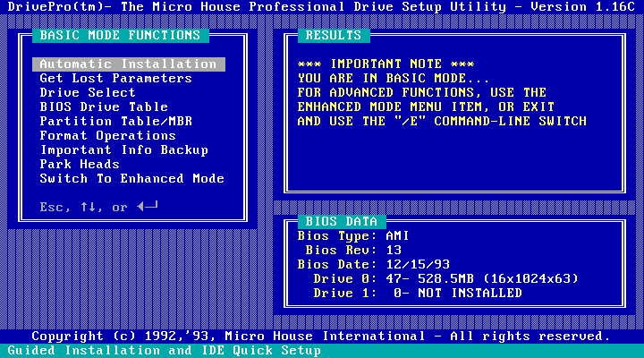
Task: Click the IMPORTANT NOTE heading in Results
Action: 386,64
